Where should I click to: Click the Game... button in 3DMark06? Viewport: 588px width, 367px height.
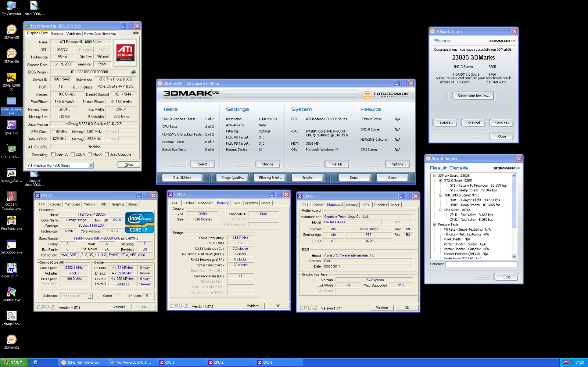[x=393, y=178]
